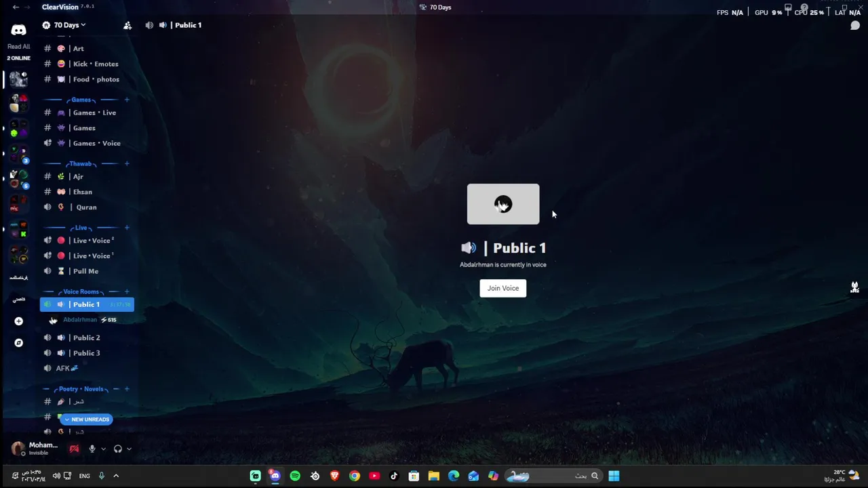Open Microsoft Edge from taskbar
The height and width of the screenshot is (488, 868).
point(454,476)
